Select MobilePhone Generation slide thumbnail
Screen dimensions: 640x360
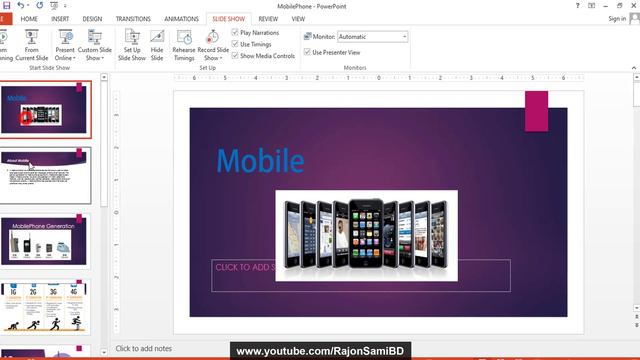click(45, 241)
